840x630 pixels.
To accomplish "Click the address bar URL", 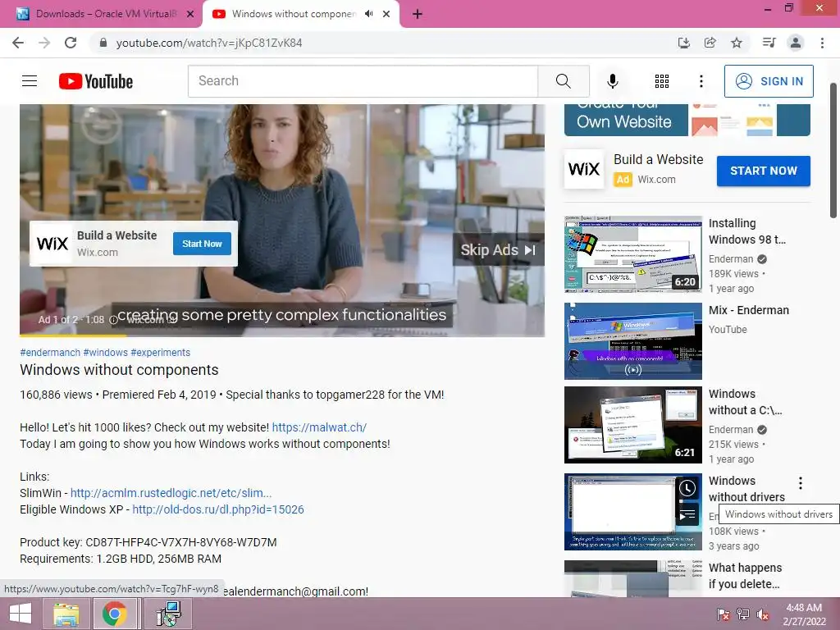I will [x=209, y=43].
